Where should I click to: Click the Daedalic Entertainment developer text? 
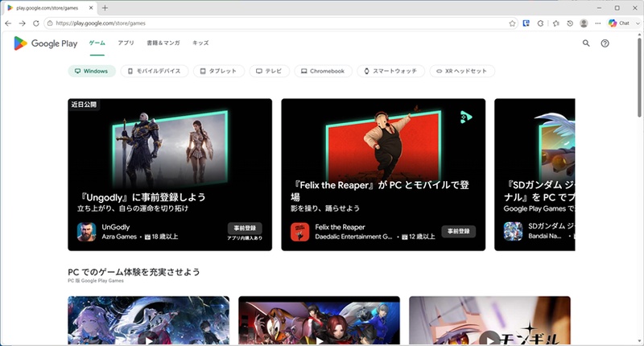353,237
